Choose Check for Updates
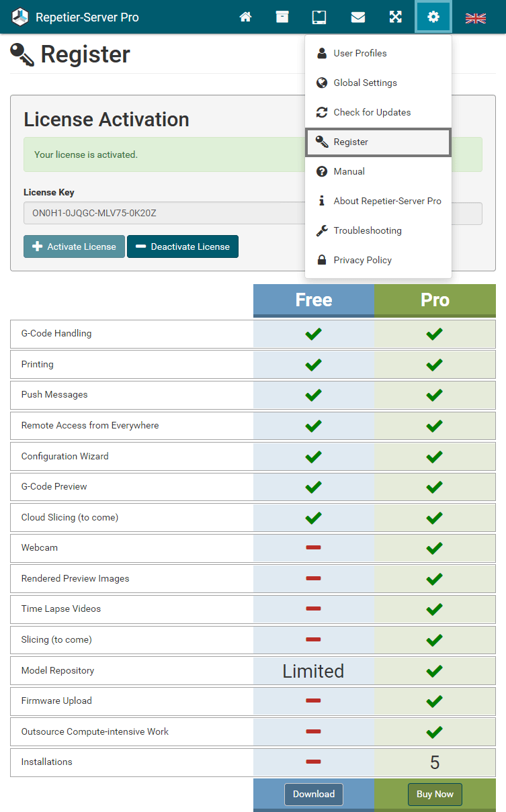The width and height of the screenshot is (506, 812). (372, 112)
